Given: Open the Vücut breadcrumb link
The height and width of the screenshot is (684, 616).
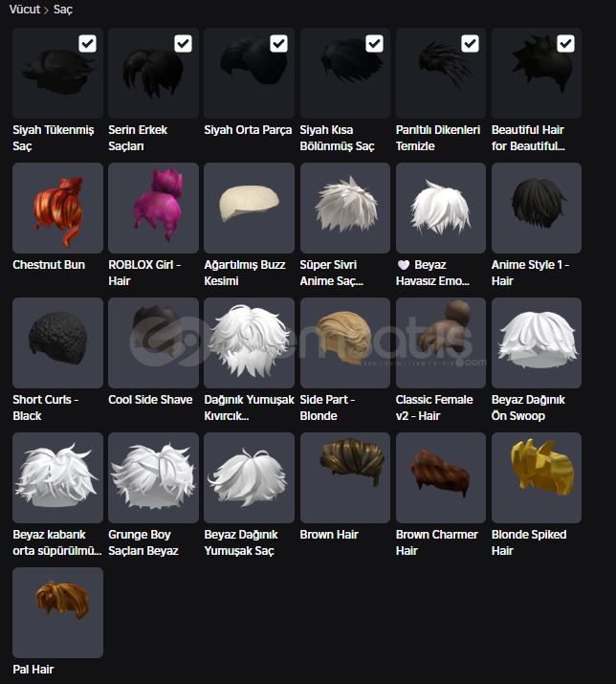Looking at the screenshot, I should pos(25,10).
